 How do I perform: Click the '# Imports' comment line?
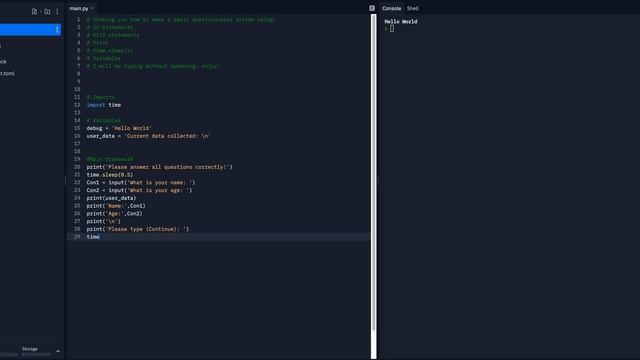tap(101, 97)
